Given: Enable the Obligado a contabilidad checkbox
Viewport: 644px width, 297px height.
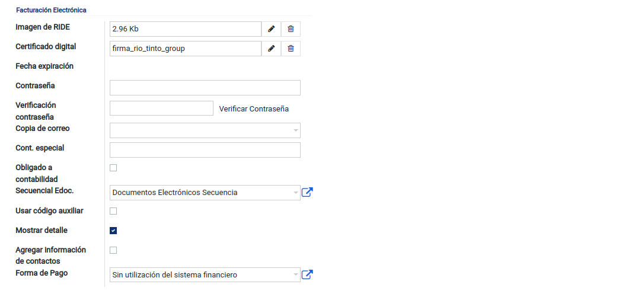Looking at the screenshot, I should 113,168.
